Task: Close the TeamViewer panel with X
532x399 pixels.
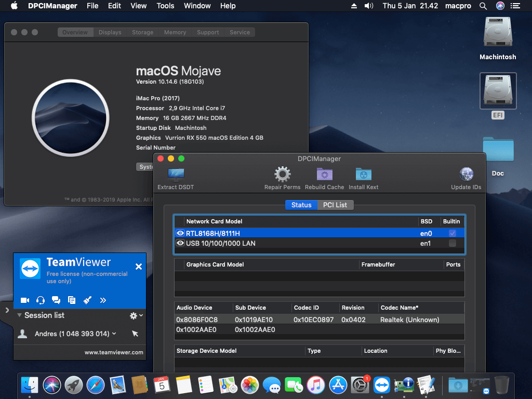Action: pos(138,267)
